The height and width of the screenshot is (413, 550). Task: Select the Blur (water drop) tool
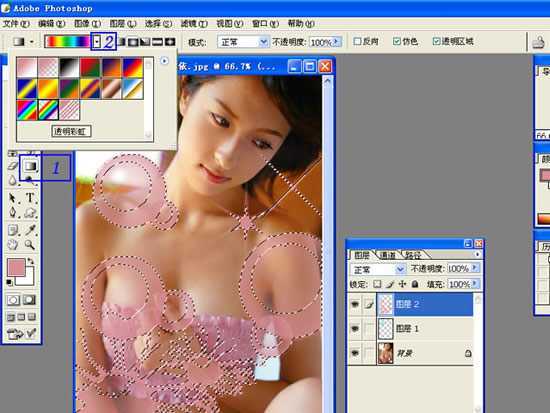point(13,180)
